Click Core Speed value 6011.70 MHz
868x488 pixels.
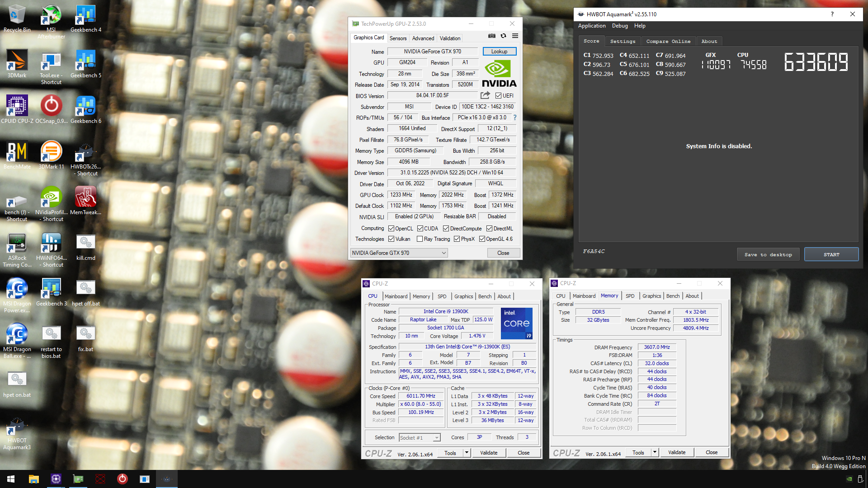pyautogui.click(x=421, y=396)
